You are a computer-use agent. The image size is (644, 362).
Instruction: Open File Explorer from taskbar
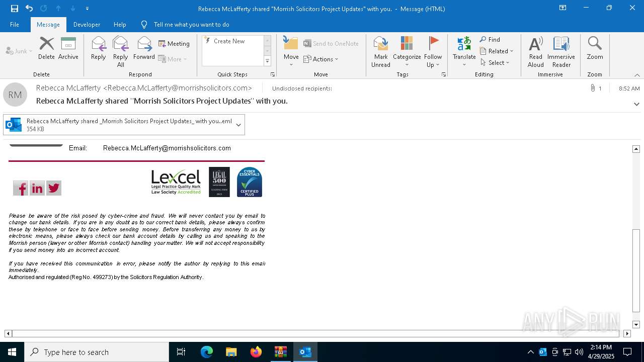231,352
